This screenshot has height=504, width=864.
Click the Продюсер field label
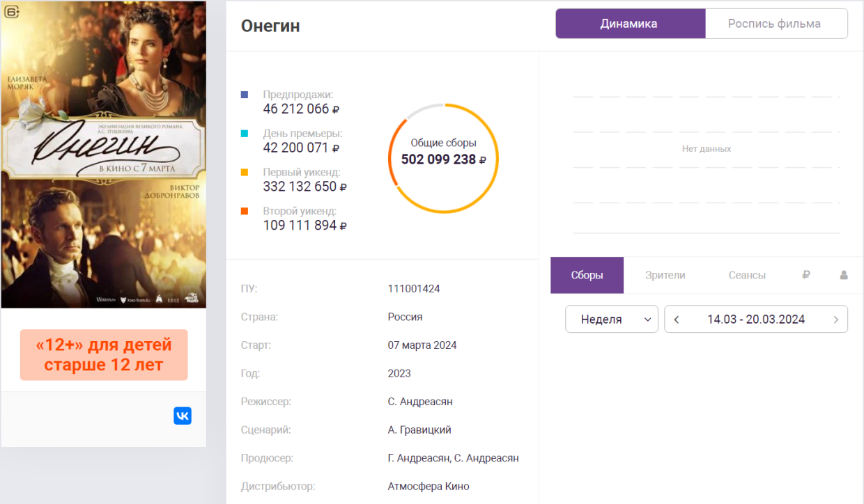[x=268, y=458]
